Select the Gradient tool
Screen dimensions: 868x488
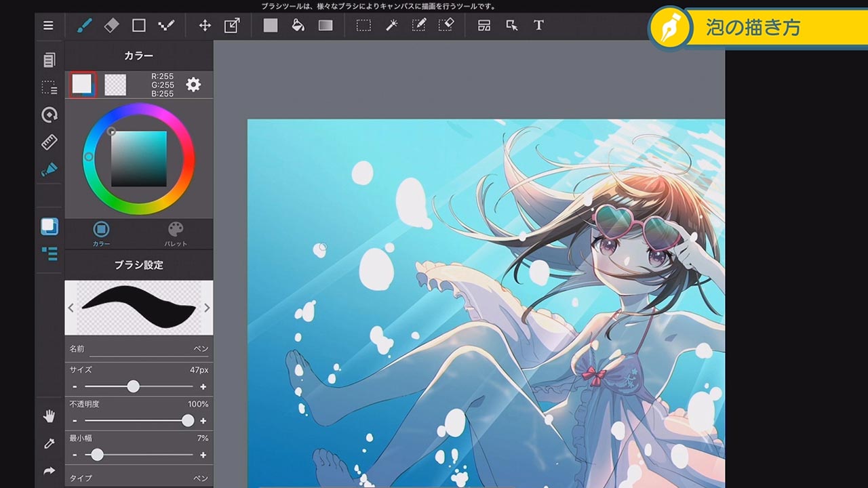tap(325, 26)
